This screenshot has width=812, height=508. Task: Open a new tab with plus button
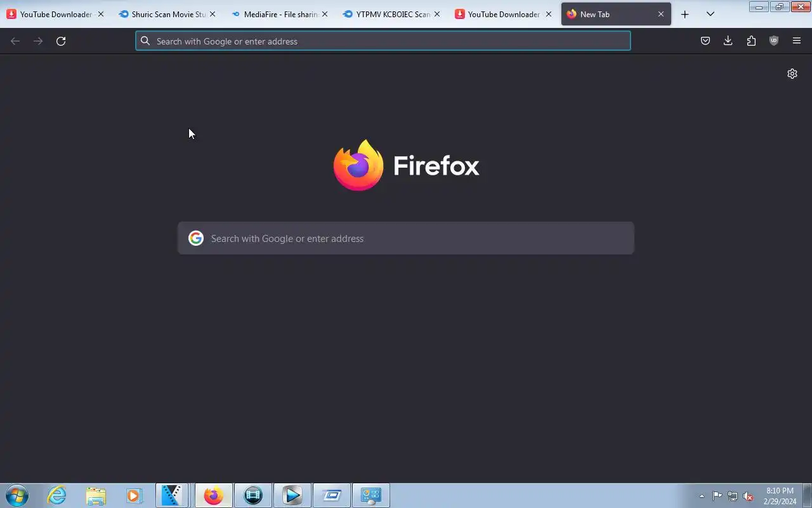tap(684, 14)
